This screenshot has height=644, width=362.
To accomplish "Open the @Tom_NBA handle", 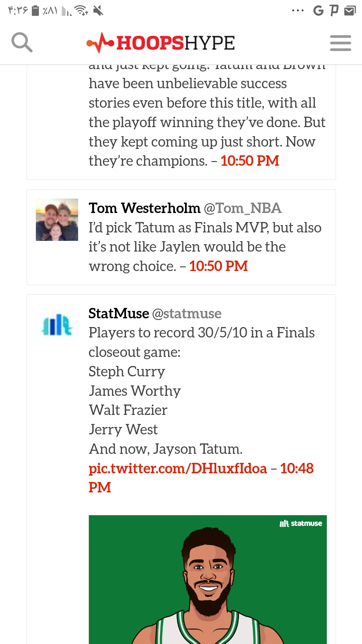I will [x=243, y=208].
